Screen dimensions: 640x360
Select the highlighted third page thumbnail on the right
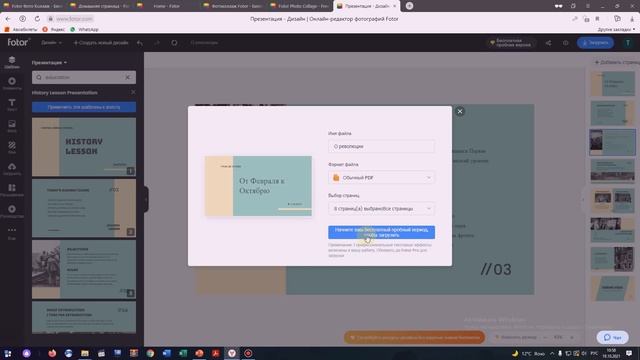(x=613, y=142)
